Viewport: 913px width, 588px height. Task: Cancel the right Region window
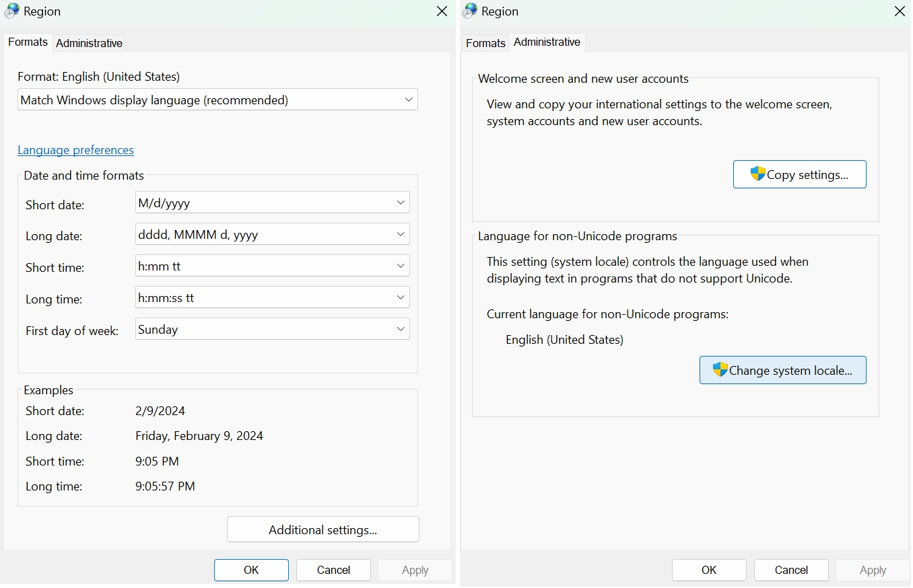[791, 570]
